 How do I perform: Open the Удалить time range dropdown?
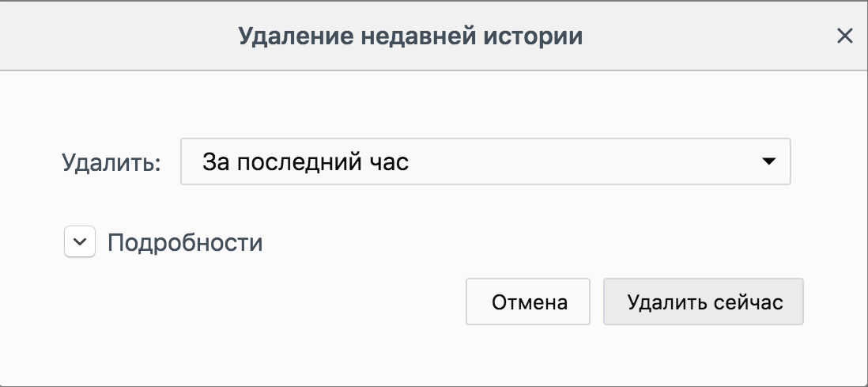coord(485,162)
